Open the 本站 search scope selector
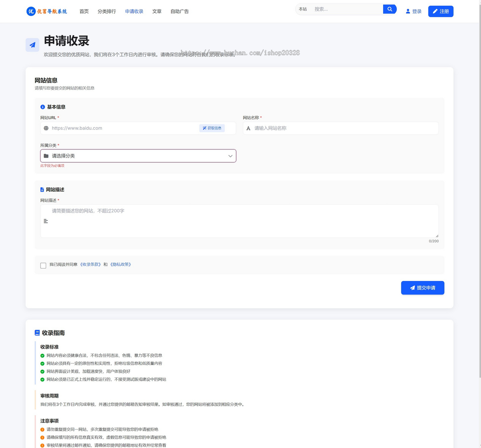Viewport: 481px width, 448px height. click(303, 9)
